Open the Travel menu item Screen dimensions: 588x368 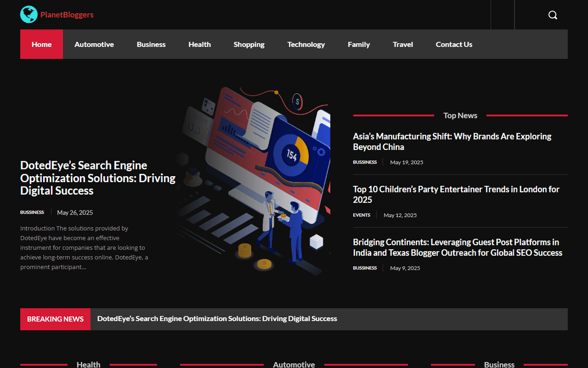pyautogui.click(x=403, y=44)
